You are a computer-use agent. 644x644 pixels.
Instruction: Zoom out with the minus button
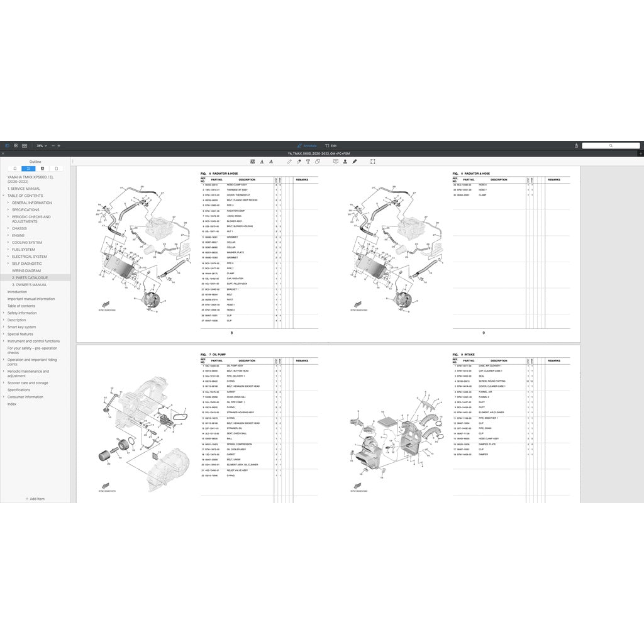click(53, 145)
